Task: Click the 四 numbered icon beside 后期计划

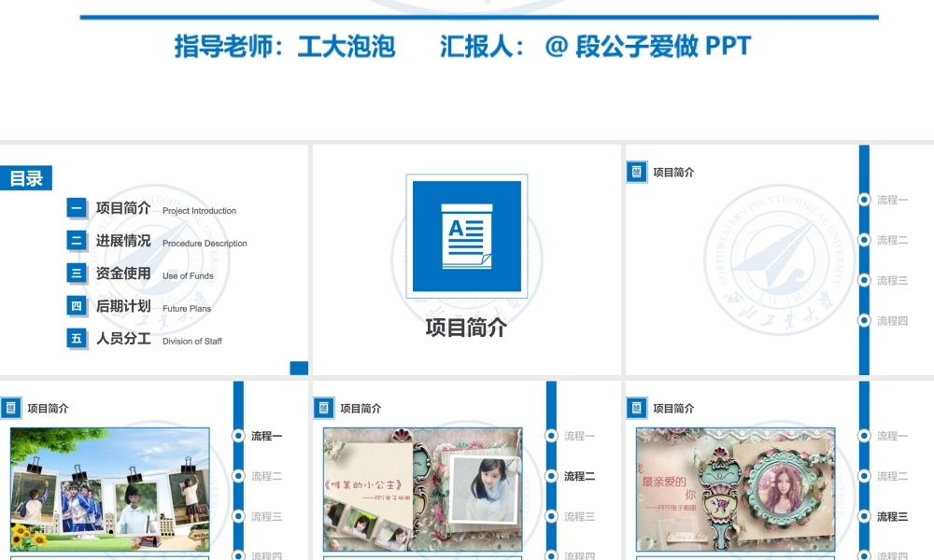Action: tap(77, 306)
